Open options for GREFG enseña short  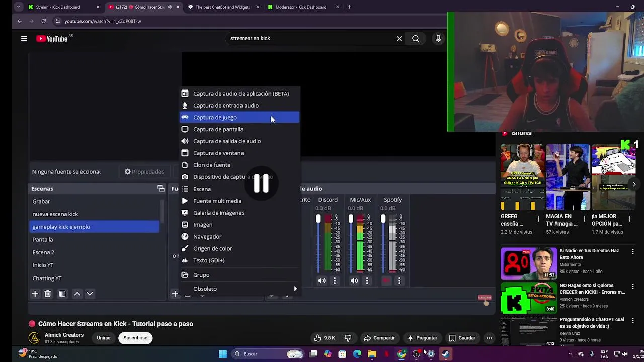(538, 219)
